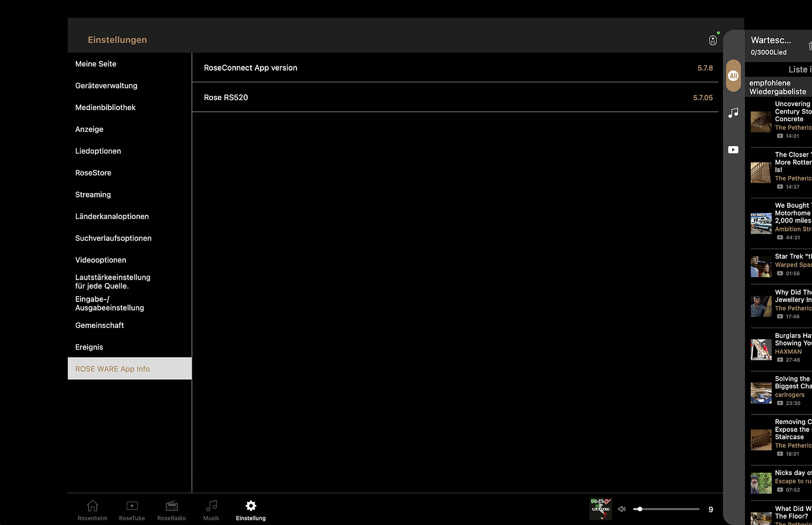Adjust the volume slider
812x525 pixels.
click(x=666, y=509)
